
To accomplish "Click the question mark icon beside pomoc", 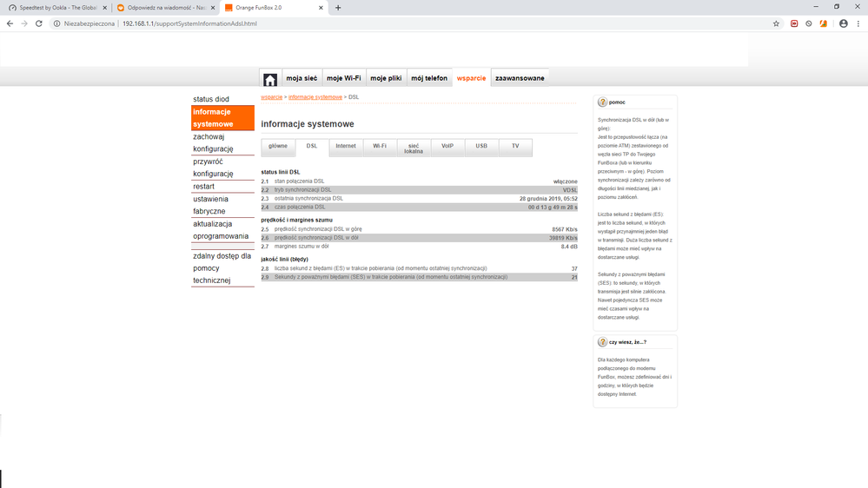I will 603,102.
